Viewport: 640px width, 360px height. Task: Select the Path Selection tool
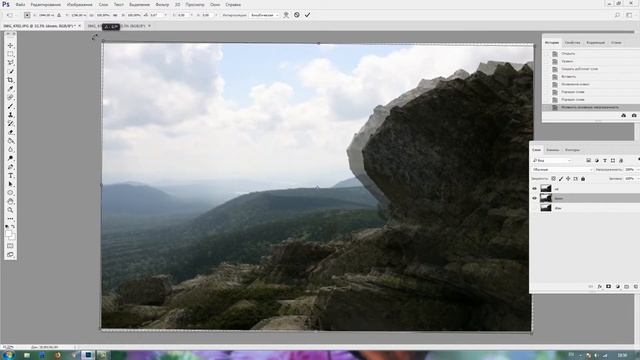[x=11, y=184]
